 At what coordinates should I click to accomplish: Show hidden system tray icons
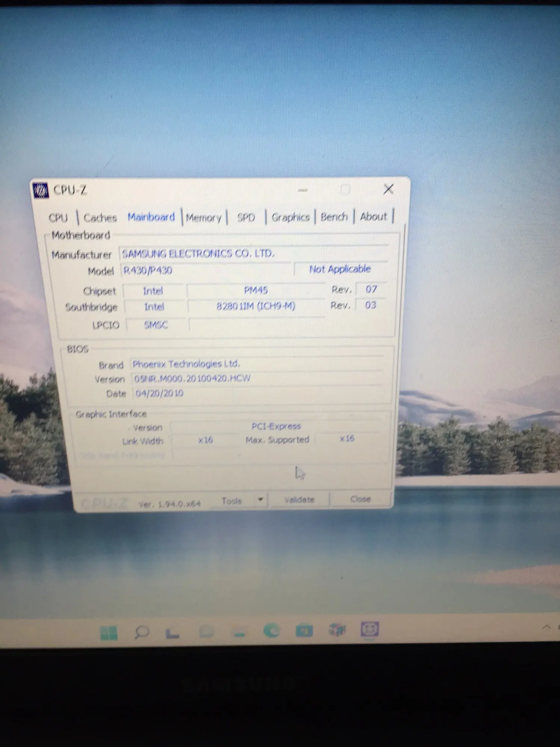pos(546,627)
